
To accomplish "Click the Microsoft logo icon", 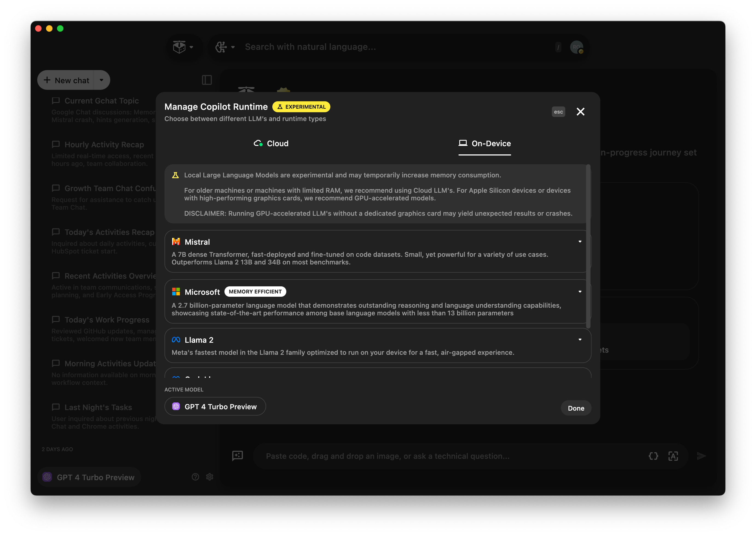I will [x=176, y=291].
